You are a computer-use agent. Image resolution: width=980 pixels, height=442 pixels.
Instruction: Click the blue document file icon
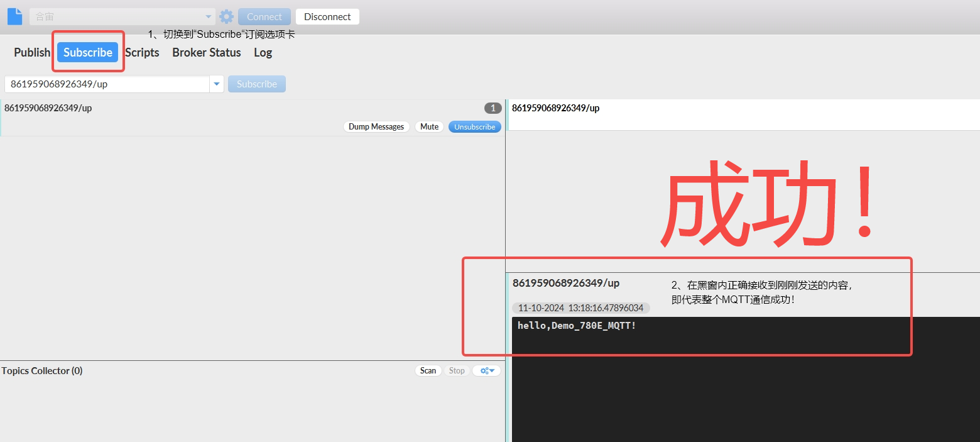point(15,16)
